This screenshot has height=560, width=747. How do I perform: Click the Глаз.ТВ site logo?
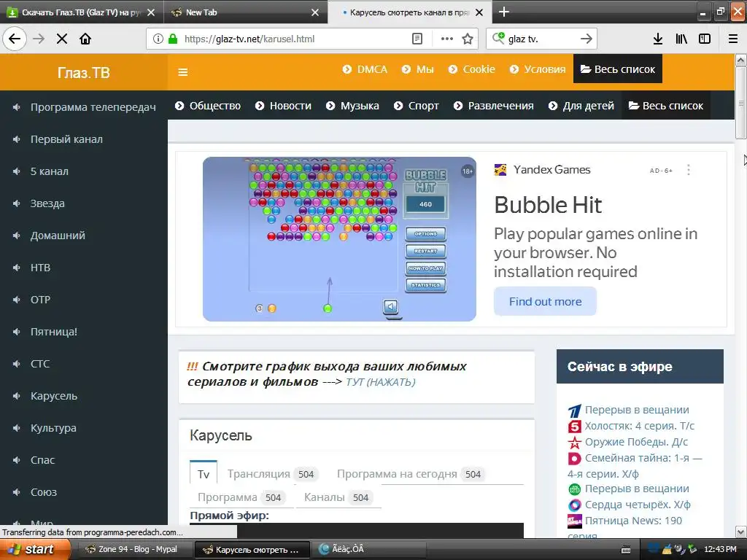83,72
